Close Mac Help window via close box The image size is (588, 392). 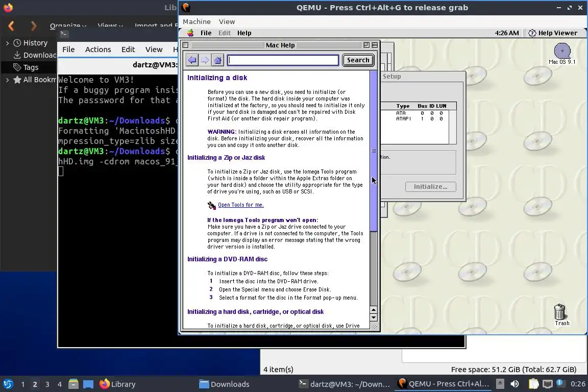click(x=186, y=45)
